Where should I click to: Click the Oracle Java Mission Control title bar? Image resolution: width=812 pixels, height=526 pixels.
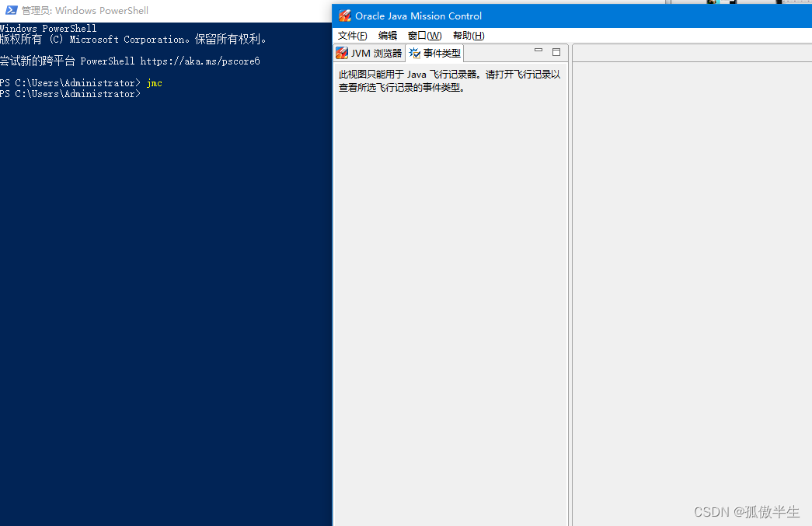click(572, 16)
